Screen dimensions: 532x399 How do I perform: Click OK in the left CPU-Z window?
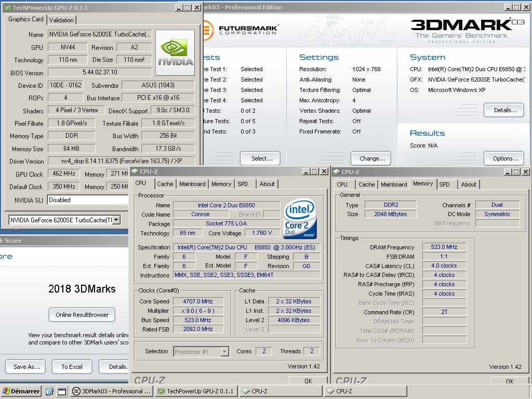pos(308,380)
